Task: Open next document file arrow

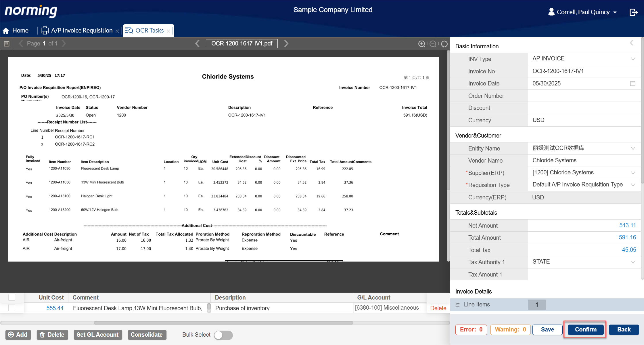Action: (x=286, y=43)
